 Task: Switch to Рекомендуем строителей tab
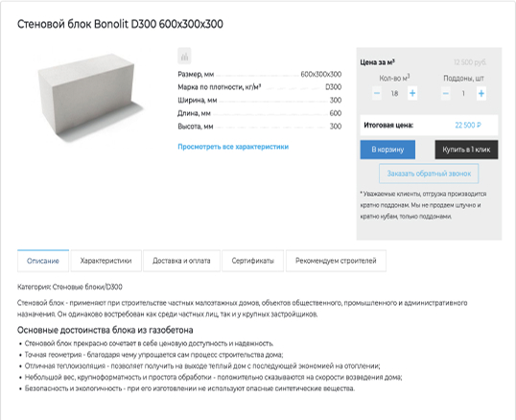[336, 261]
